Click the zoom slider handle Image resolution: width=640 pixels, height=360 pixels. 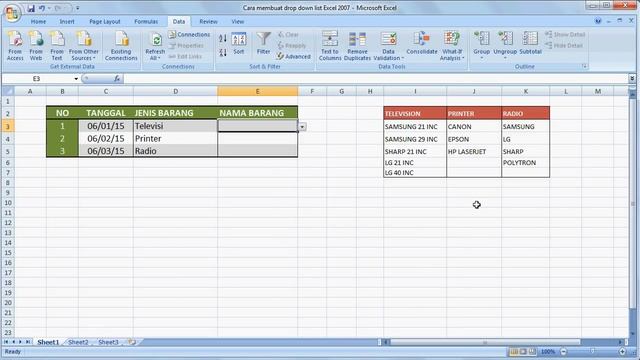coord(593,351)
